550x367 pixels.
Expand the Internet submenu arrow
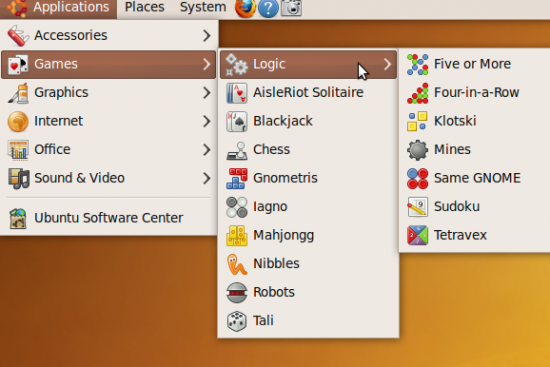coord(207,121)
